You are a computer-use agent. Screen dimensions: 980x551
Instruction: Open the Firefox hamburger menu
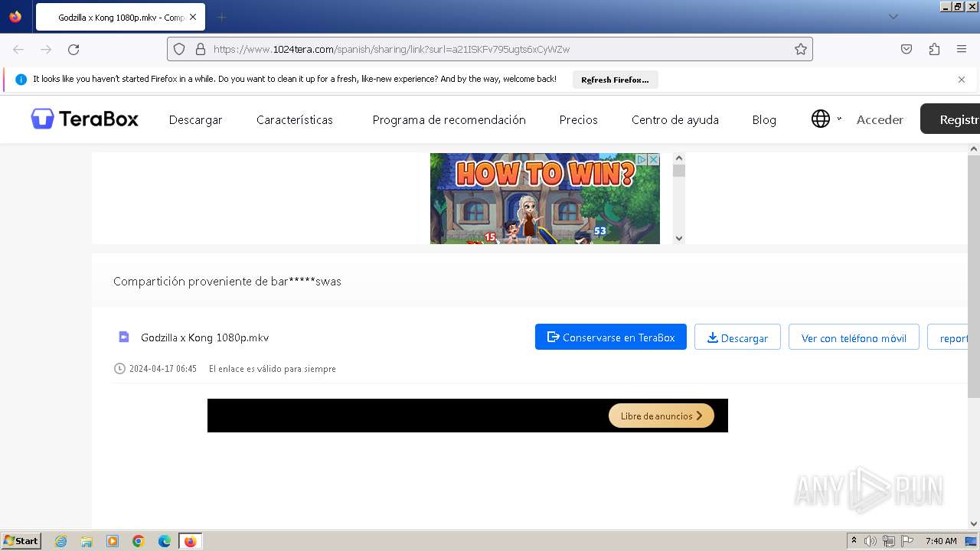click(x=962, y=49)
